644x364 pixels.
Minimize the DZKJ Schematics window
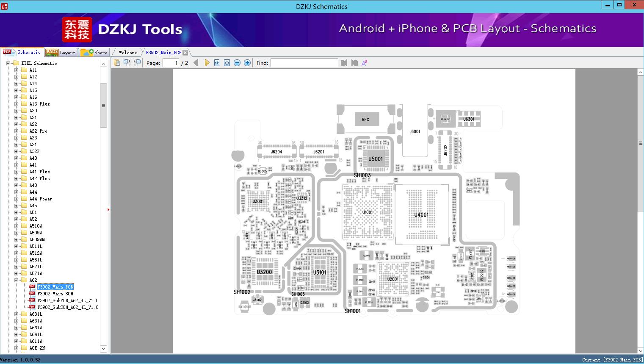click(608, 5)
